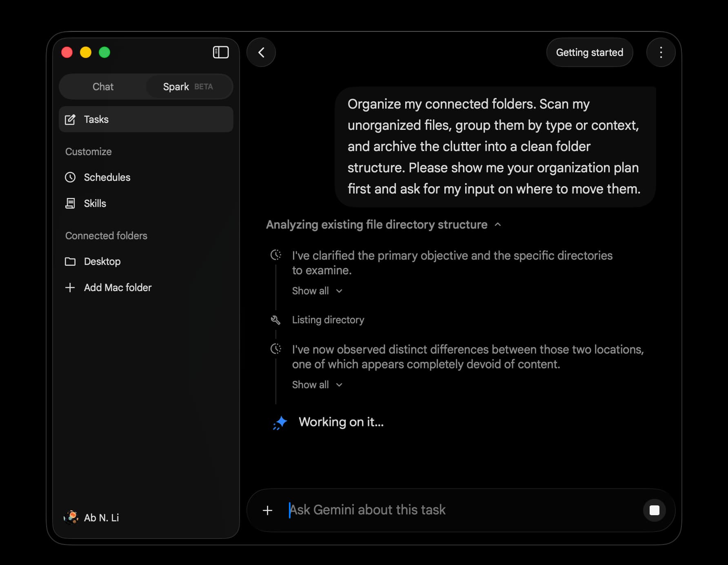Click the thinking icon beside "I've clarified"
The image size is (728, 565).
[276, 255]
